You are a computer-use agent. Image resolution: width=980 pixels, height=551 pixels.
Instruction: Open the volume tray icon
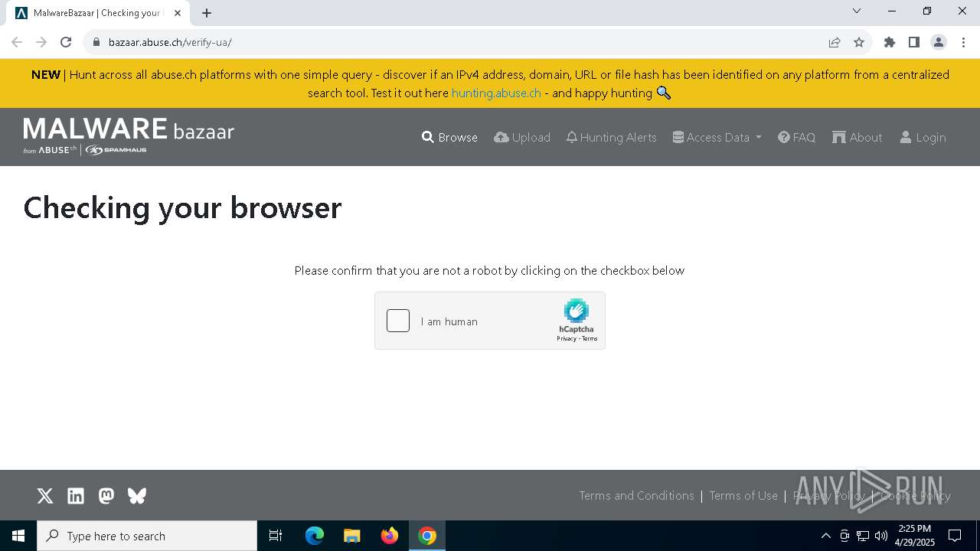click(881, 536)
